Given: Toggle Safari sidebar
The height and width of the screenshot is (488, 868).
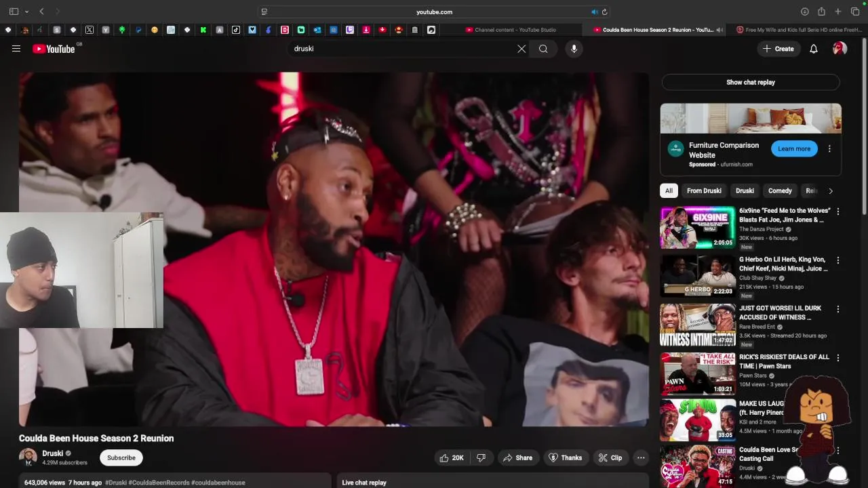Looking at the screenshot, I should 14,12.
